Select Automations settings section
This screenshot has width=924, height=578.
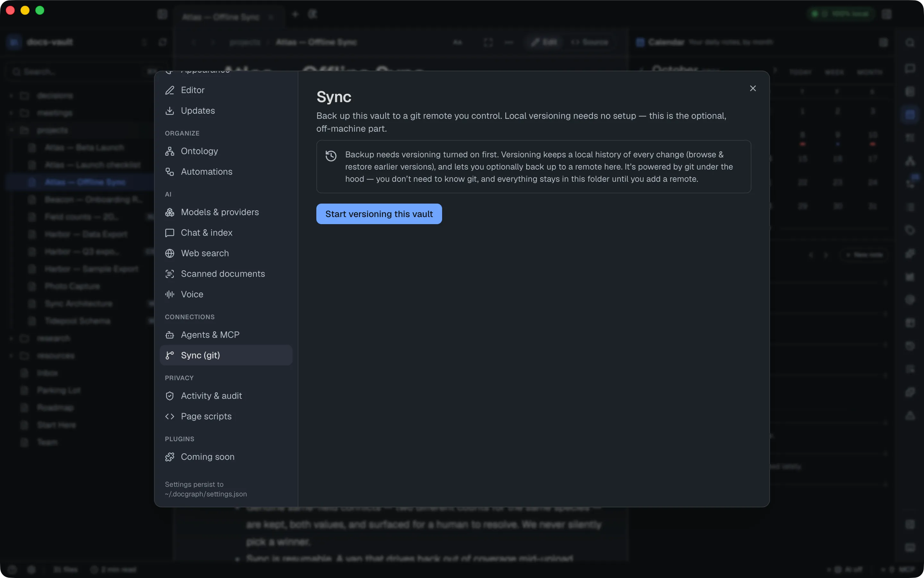(226, 172)
